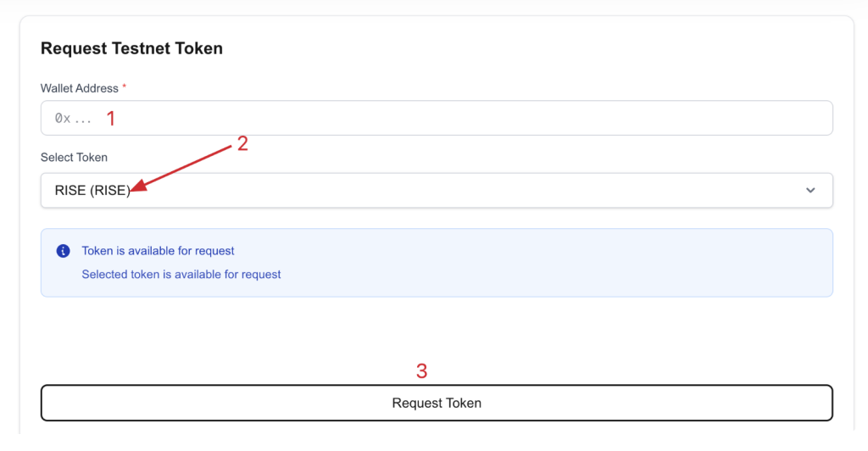Click the red number 3 annotation
Image resolution: width=868 pixels, height=451 pixels.
point(421,370)
